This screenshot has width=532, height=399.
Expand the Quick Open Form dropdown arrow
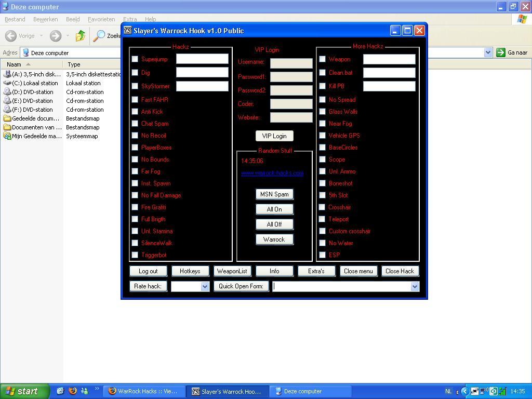pos(415,286)
